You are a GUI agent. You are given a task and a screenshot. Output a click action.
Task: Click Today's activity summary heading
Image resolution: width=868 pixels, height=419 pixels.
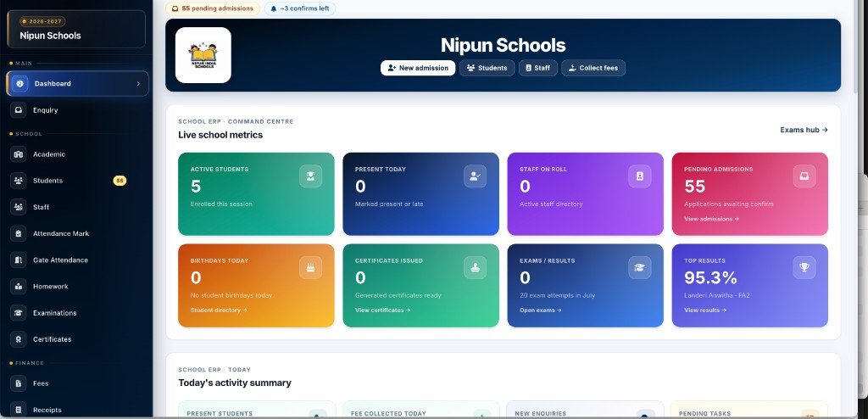coord(235,383)
